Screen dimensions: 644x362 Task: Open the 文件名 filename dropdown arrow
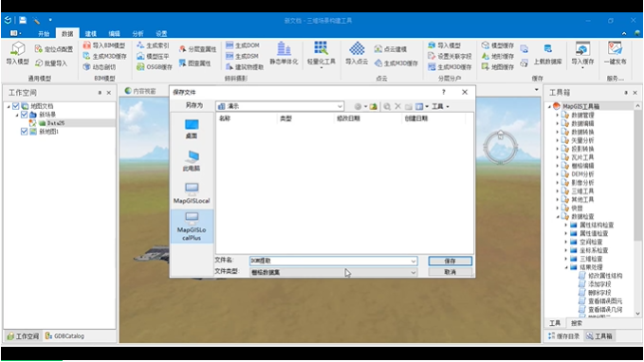pos(414,261)
